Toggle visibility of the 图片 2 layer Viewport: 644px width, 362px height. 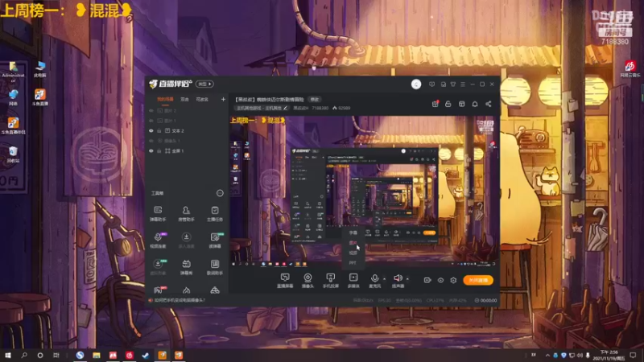pyautogui.click(x=151, y=111)
